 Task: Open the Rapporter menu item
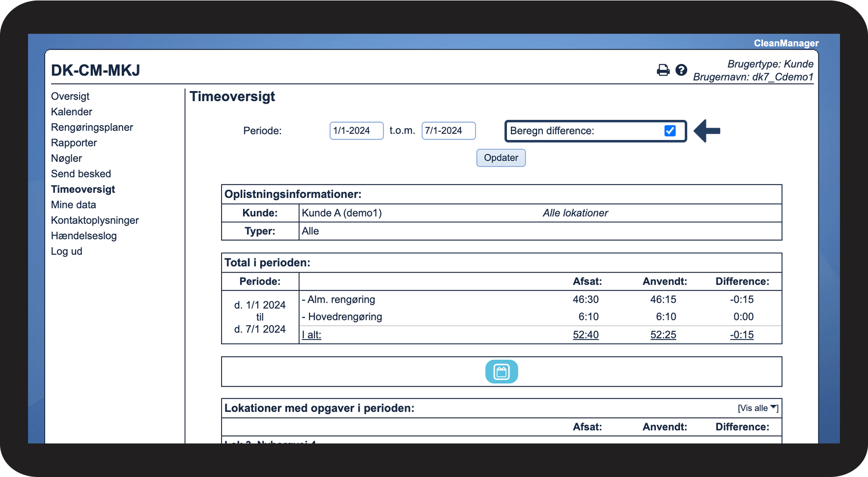coord(74,143)
